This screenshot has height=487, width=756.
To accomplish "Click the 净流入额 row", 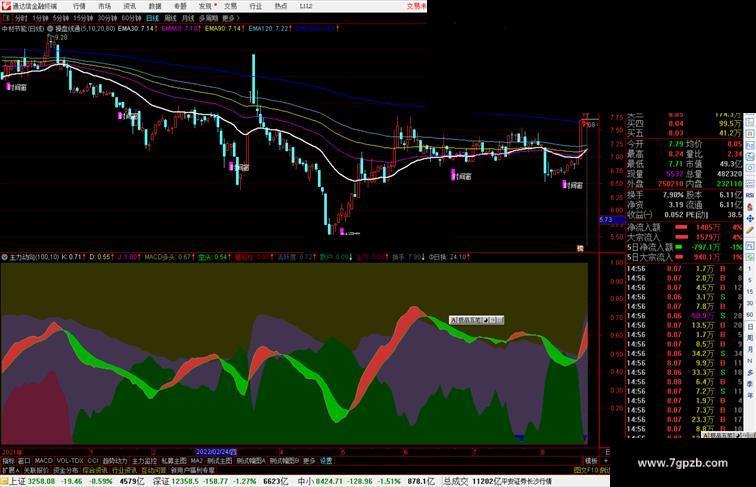I will 685,227.
